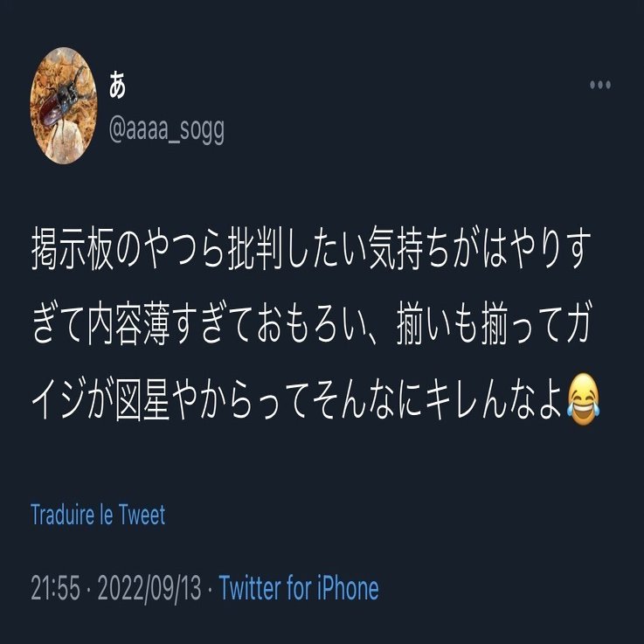
Task: Click the 2022/09/13 date
Action: coord(149,589)
